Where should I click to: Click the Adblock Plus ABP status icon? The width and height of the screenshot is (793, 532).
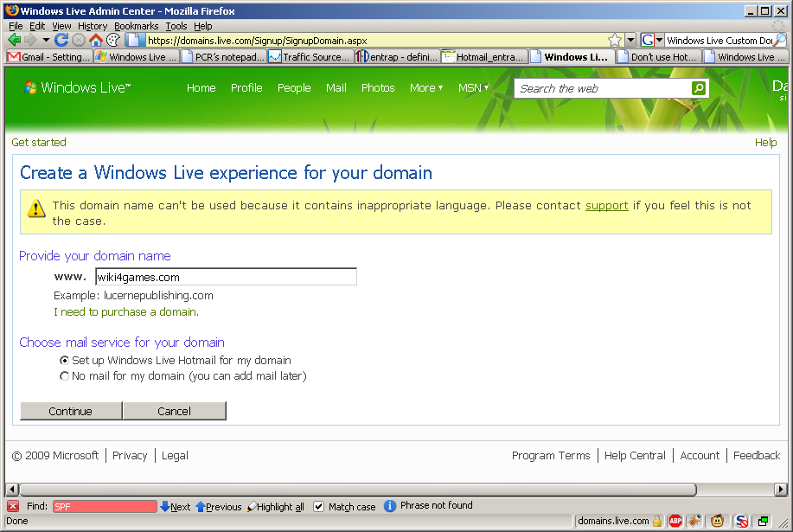[x=675, y=521]
